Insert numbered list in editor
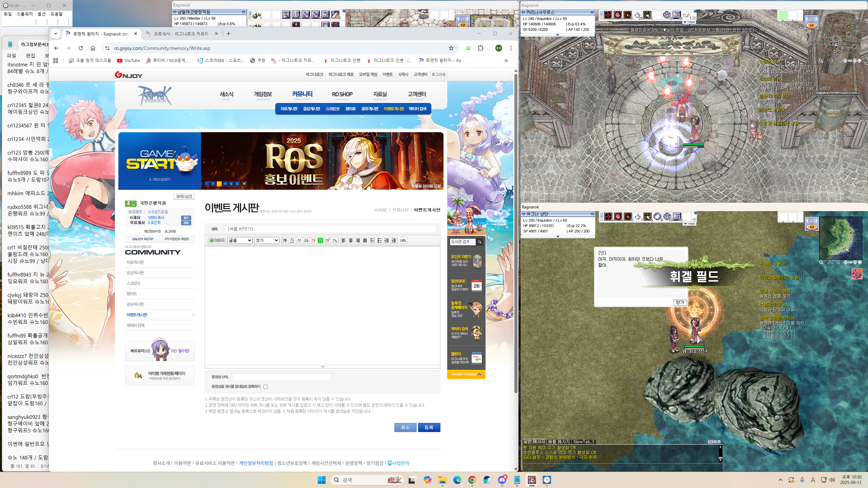 click(x=372, y=240)
